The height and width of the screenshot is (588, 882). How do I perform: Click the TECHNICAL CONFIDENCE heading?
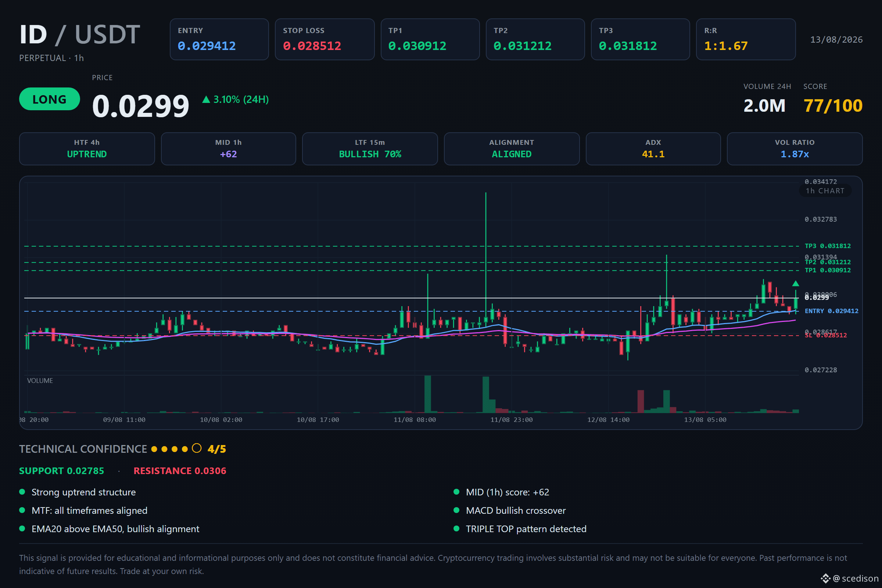pos(83,449)
